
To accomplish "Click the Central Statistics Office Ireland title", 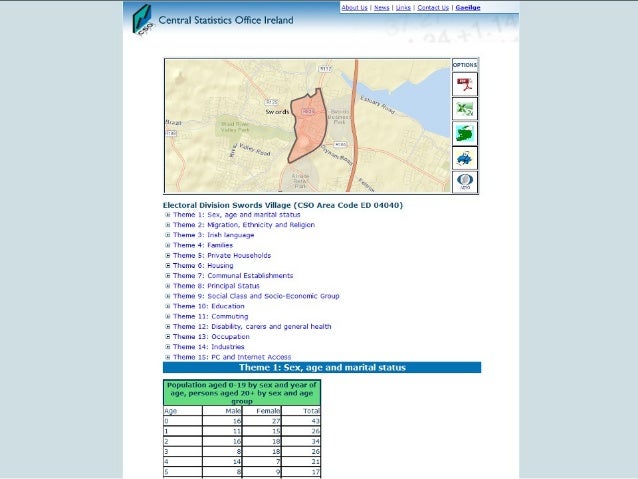I will (x=226, y=20).
